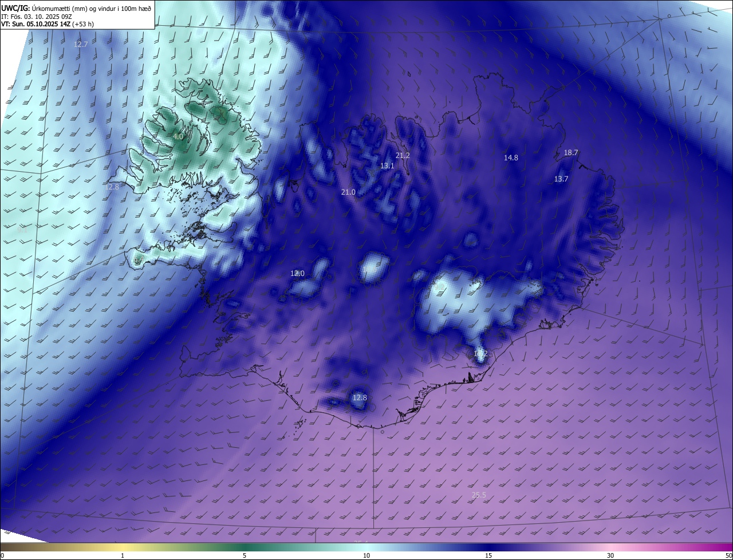The height and width of the screenshot is (560, 733).
Task: Click the title line 'Úrkomumætti (mm) og vindur í 100m hæð'
Action: (x=92, y=8)
